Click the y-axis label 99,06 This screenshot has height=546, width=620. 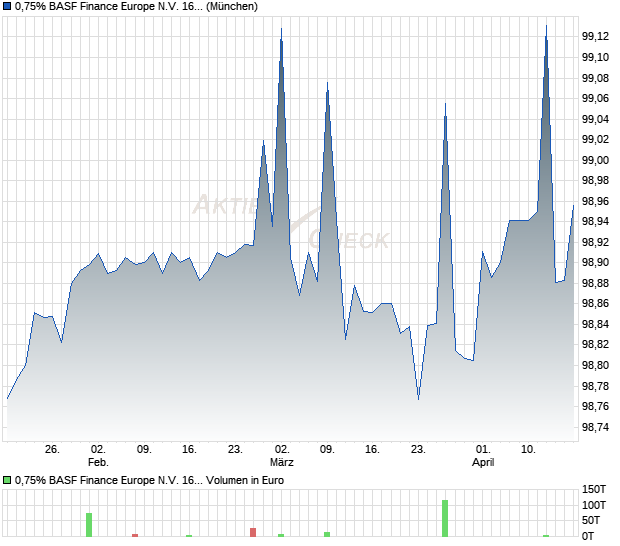pos(595,98)
